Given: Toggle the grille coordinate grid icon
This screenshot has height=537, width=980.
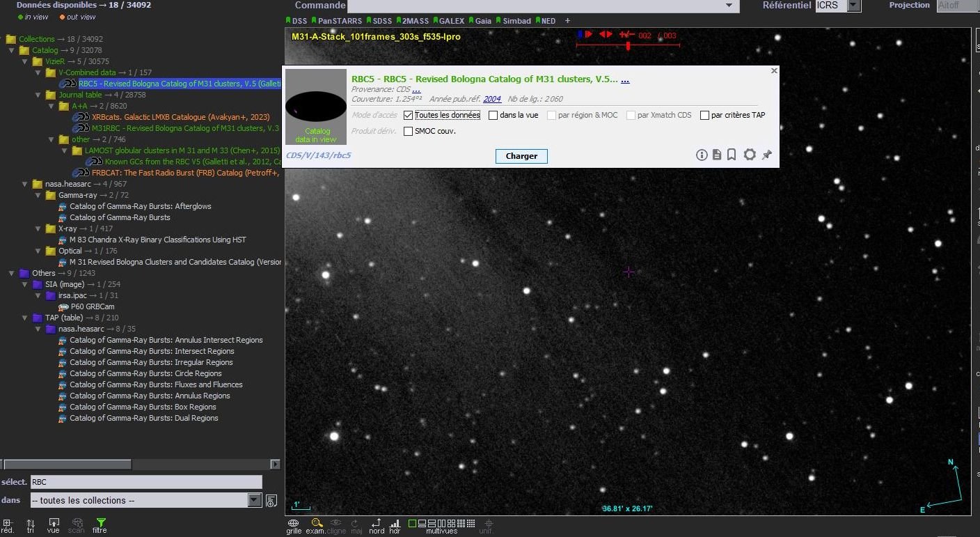Looking at the screenshot, I should coord(293,524).
